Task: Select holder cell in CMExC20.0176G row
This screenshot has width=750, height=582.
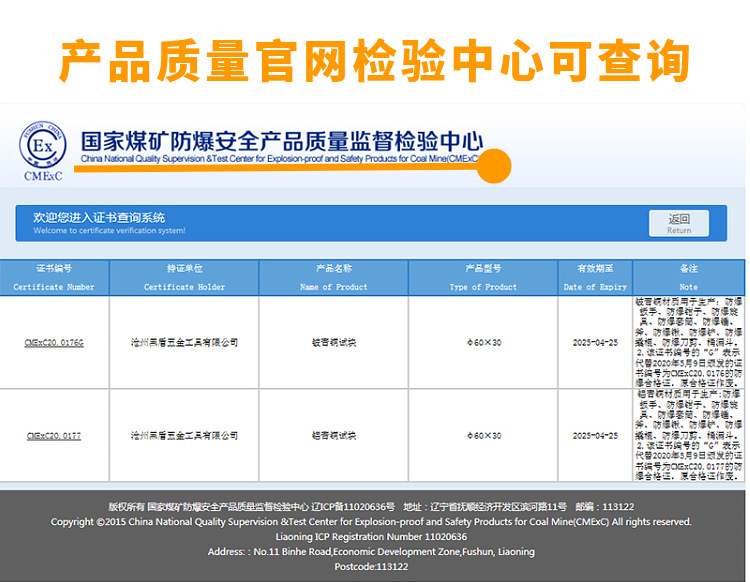Action: (184, 342)
